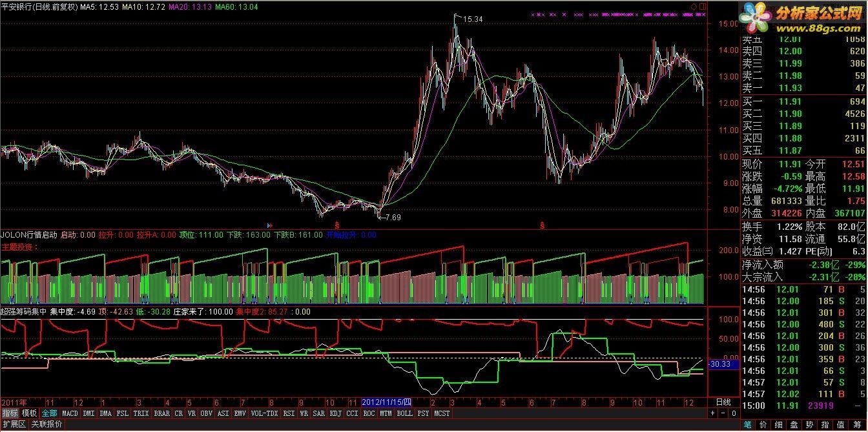Apply the OBV indicator
Viewport: 868px width, 432px height.
click(x=207, y=413)
